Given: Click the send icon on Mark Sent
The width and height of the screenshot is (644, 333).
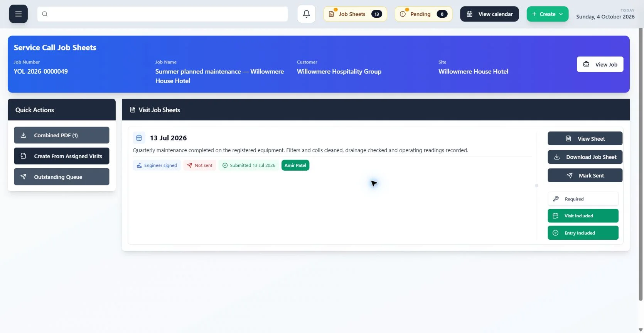Looking at the screenshot, I should [x=570, y=176].
